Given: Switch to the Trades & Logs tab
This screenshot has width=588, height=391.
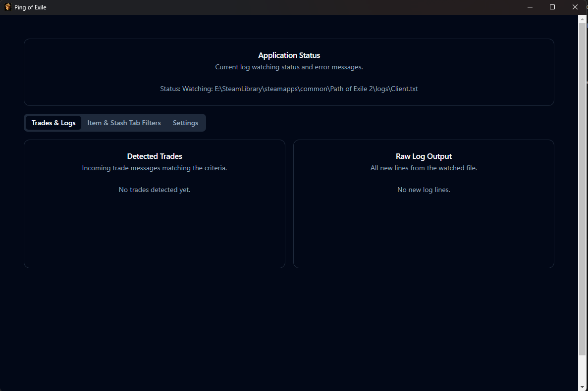Looking at the screenshot, I should pos(53,123).
